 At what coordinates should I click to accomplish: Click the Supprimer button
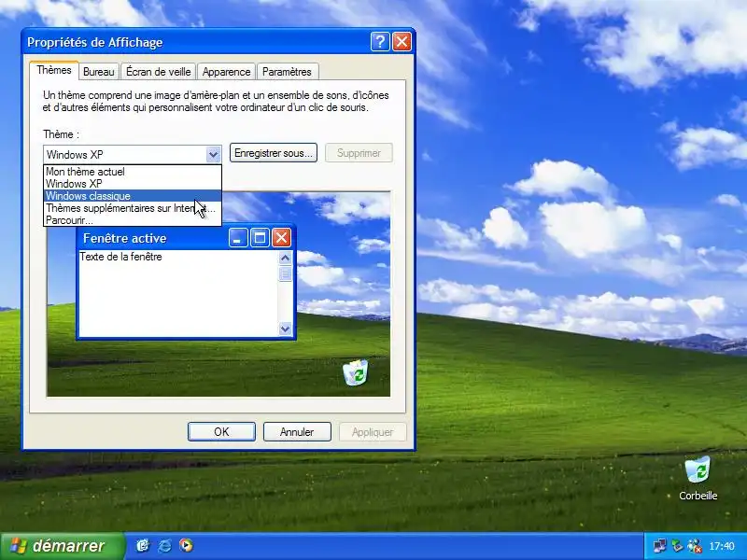click(359, 153)
